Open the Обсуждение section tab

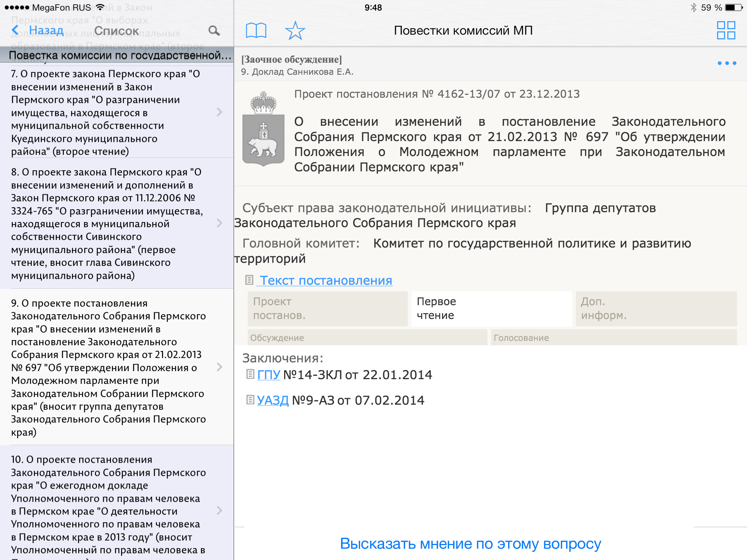pos(367,338)
